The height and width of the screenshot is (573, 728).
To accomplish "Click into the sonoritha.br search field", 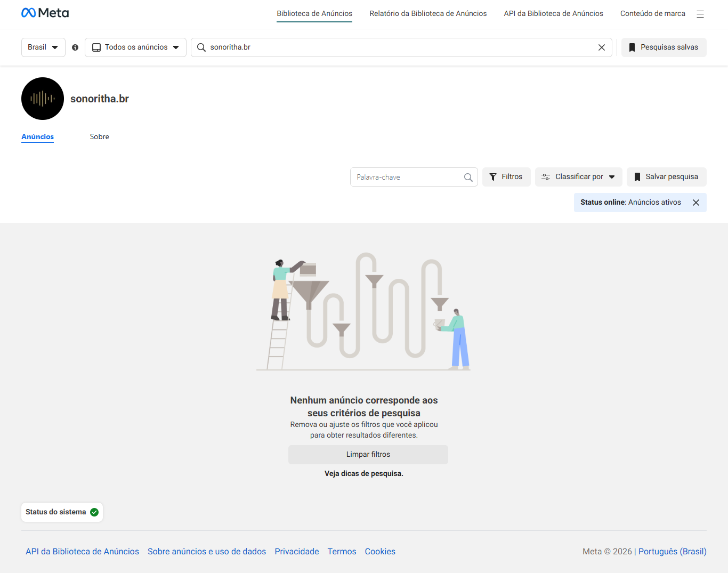I will [x=401, y=47].
